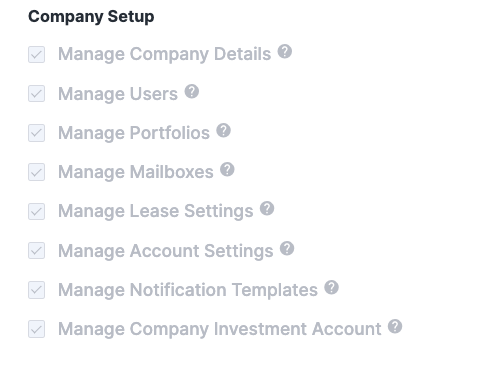Toggle the Manage Portfolios checkbox

tap(36, 133)
